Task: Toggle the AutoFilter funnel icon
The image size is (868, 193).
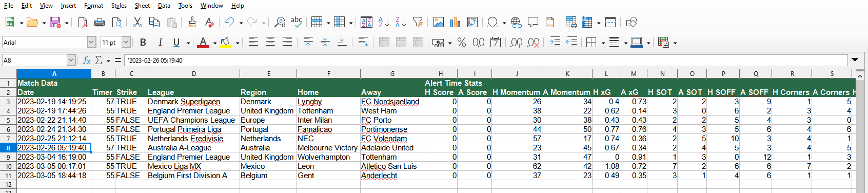Action: click(x=418, y=22)
